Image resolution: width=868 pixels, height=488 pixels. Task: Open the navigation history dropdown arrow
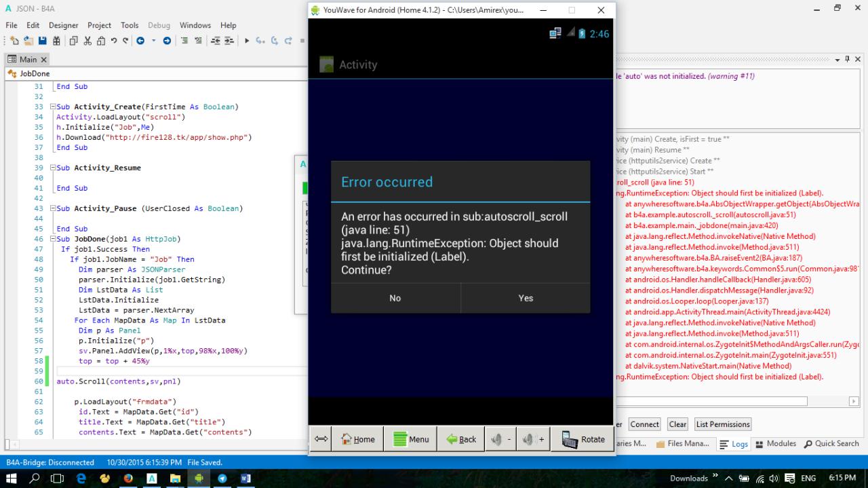pyautogui.click(x=154, y=41)
